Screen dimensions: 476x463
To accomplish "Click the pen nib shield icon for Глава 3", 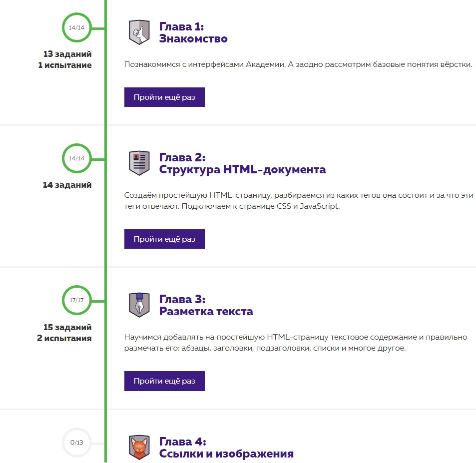I will pyautogui.click(x=139, y=305).
